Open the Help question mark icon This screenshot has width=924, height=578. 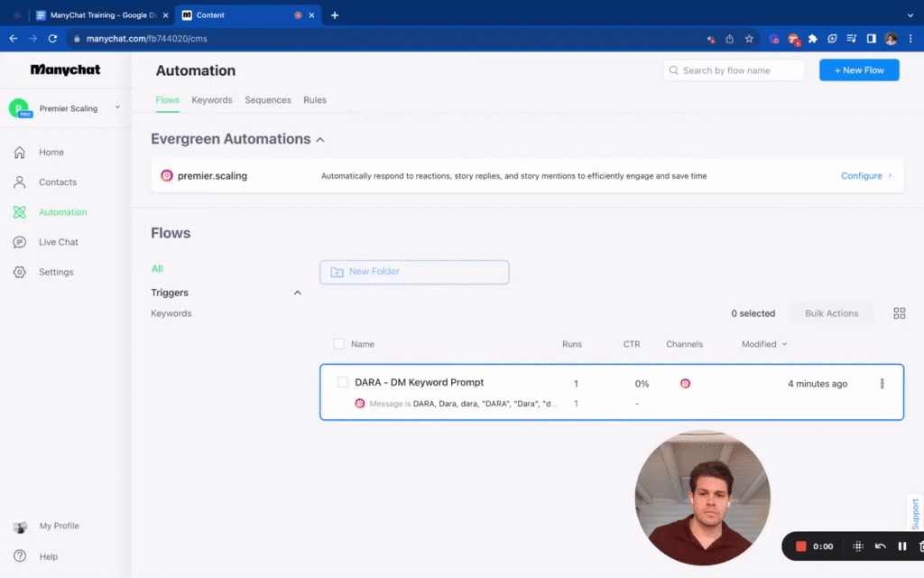(20, 556)
